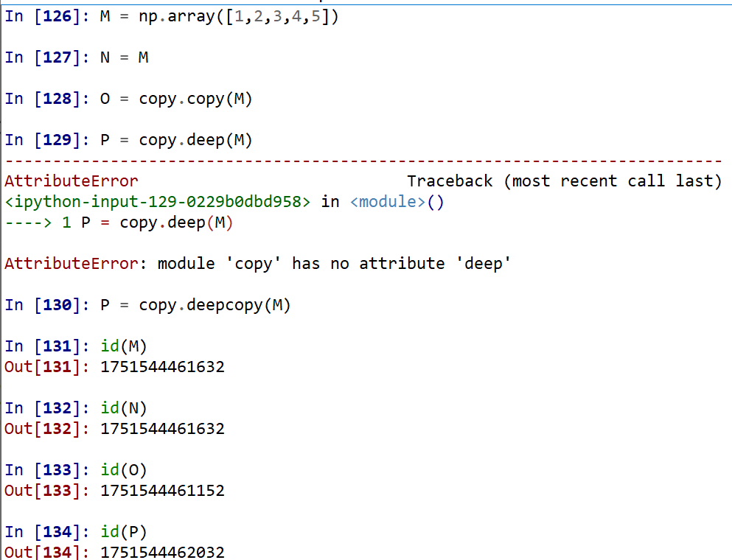The height and width of the screenshot is (560, 732).
Task: Click the red 'AttributeError' traceback header
Action: coord(72,181)
